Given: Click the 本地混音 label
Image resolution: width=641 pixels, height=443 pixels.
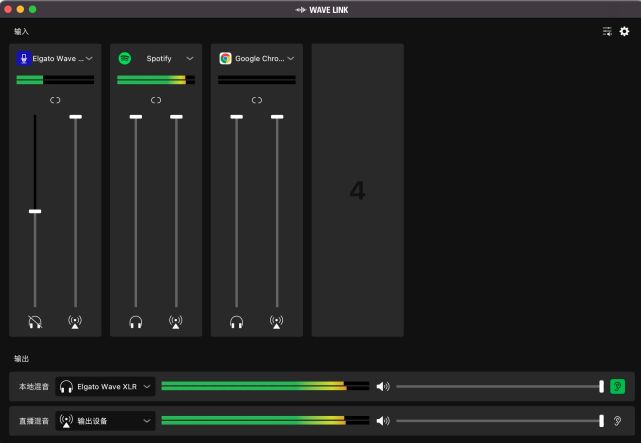Looking at the screenshot, I should click(34, 387).
